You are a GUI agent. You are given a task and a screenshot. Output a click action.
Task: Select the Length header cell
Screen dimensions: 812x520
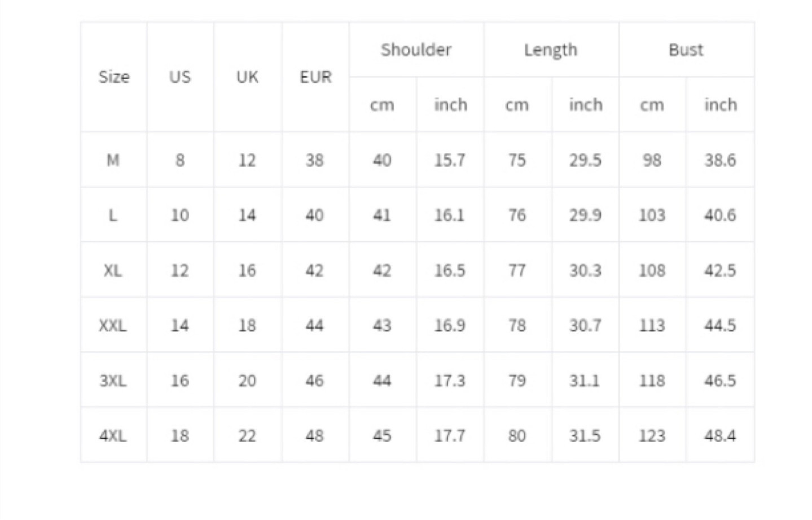coord(551,50)
